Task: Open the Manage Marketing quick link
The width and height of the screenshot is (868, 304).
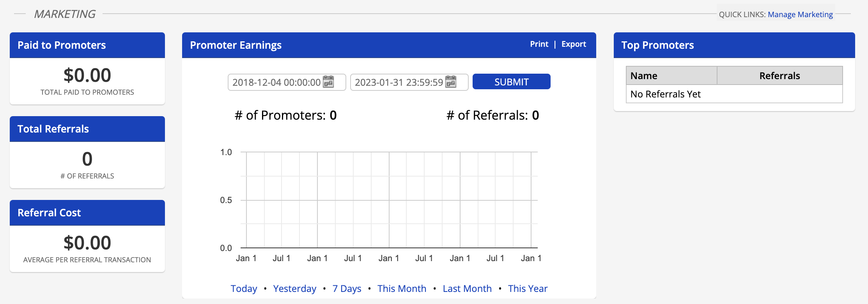Action: [x=800, y=14]
